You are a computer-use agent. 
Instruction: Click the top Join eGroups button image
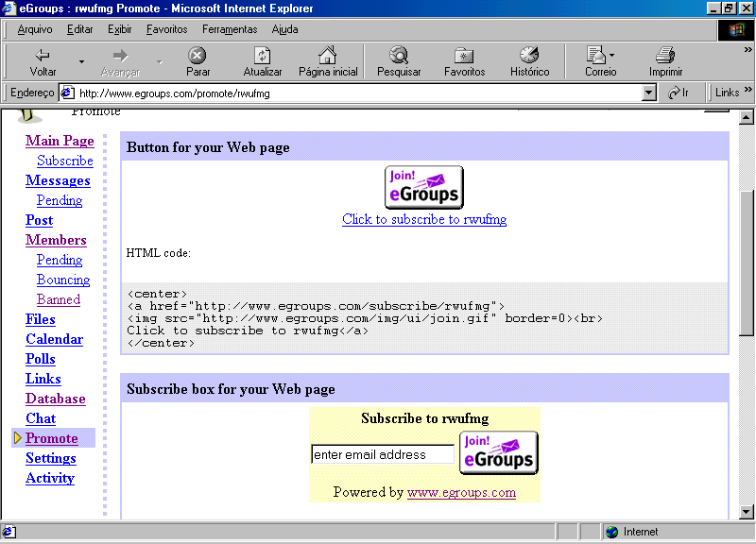[x=424, y=187]
